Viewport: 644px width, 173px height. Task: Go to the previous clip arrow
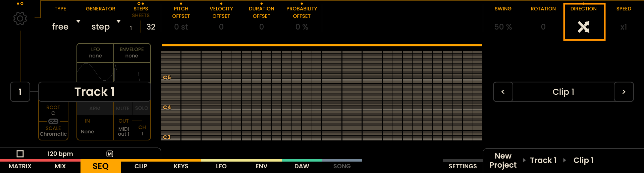[x=503, y=92]
